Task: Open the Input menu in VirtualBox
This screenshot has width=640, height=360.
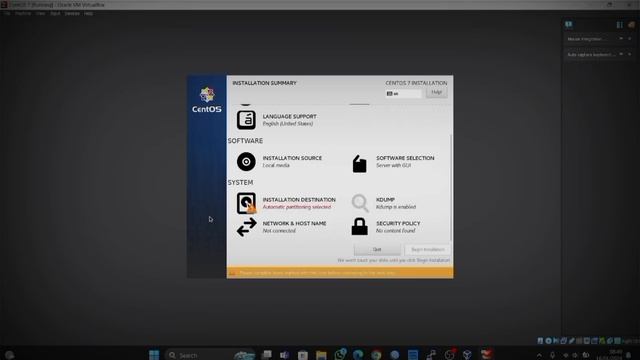Action: 55,13
